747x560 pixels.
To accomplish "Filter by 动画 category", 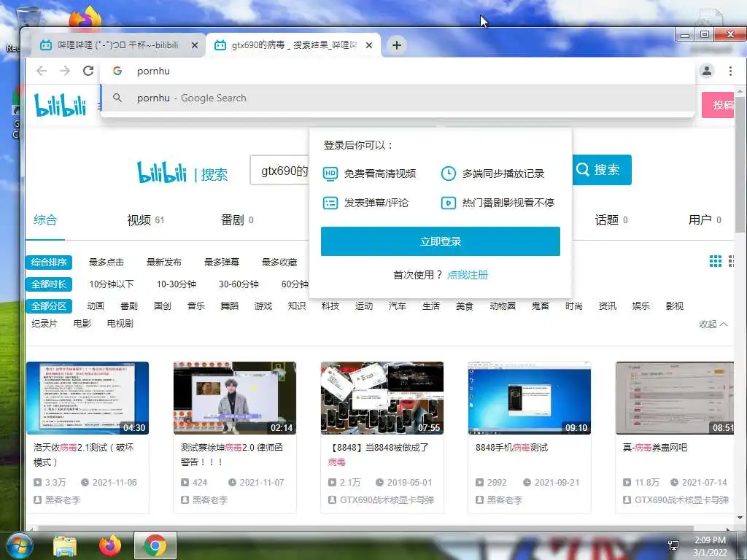I will 96,306.
